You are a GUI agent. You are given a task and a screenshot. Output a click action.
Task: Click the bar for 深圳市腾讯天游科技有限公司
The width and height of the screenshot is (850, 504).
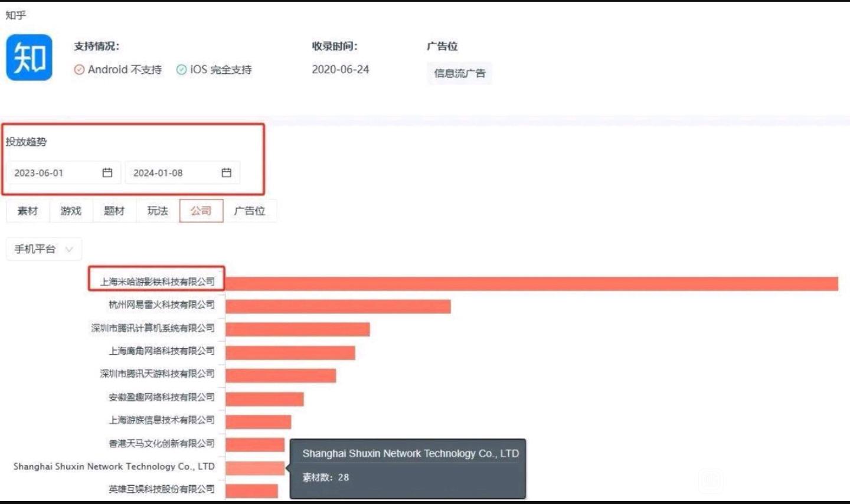point(281,375)
